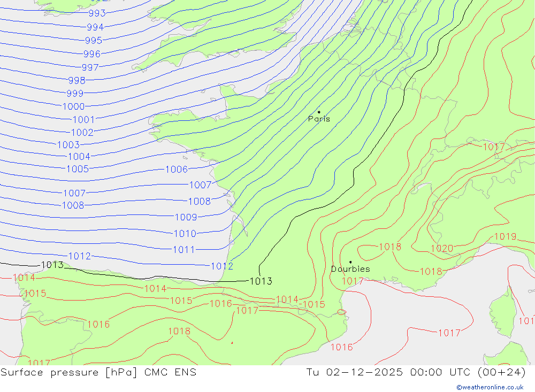Click the 994 isobar label

95,27
